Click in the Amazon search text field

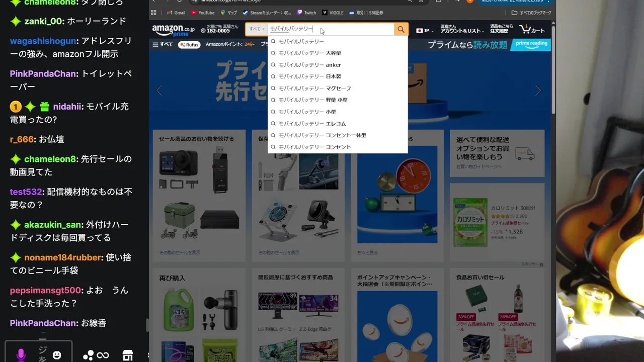[331, 30]
